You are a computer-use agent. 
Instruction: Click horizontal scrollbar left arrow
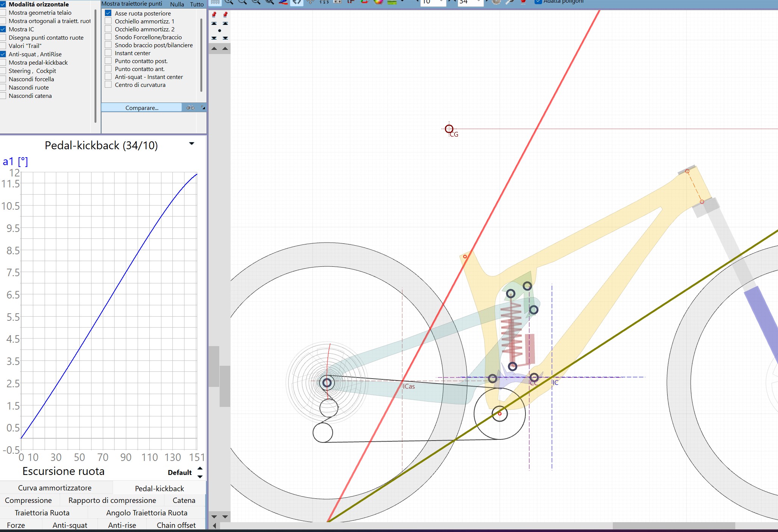point(214,526)
